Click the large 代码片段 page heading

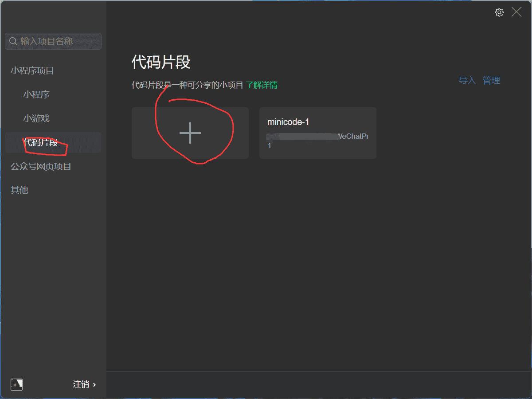click(x=161, y=62)
